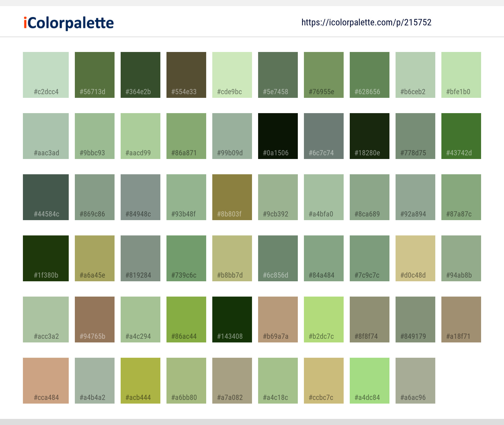Viewport: 504px width, 425px height.
Task: Choose the yellow-green #acb444 swatch
Action: [141, 381]
